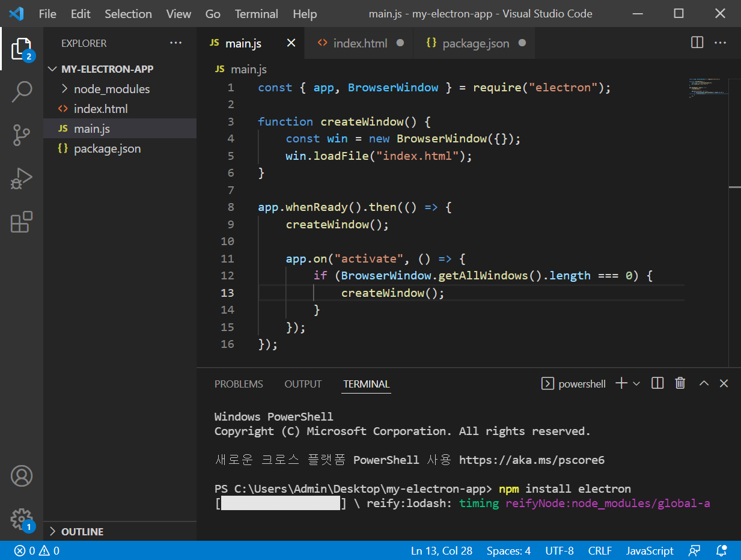Open the terminal launch profile dropdown arrow
The image size is (741, 560).
[636, 383]
